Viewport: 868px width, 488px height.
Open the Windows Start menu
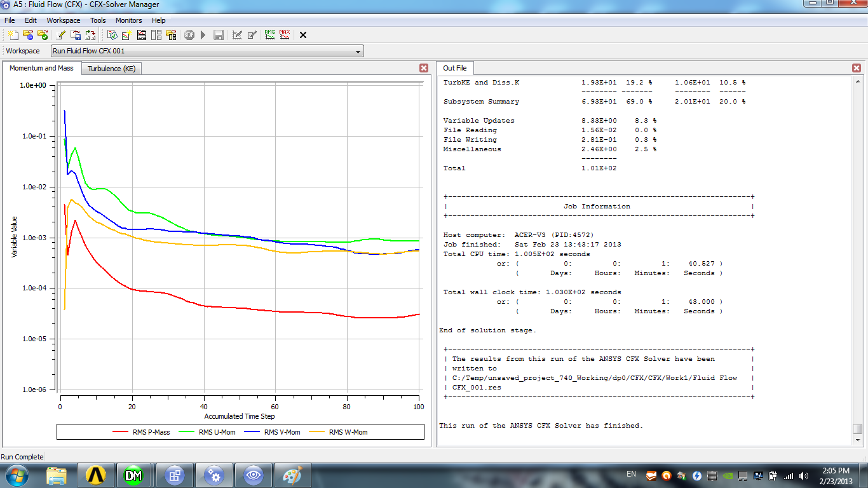click(x=16, y=475)
